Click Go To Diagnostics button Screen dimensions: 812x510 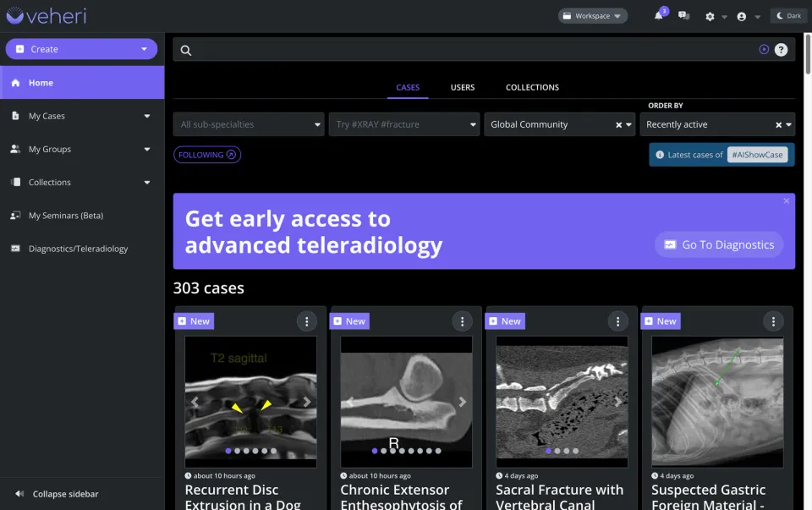[719, 244]
